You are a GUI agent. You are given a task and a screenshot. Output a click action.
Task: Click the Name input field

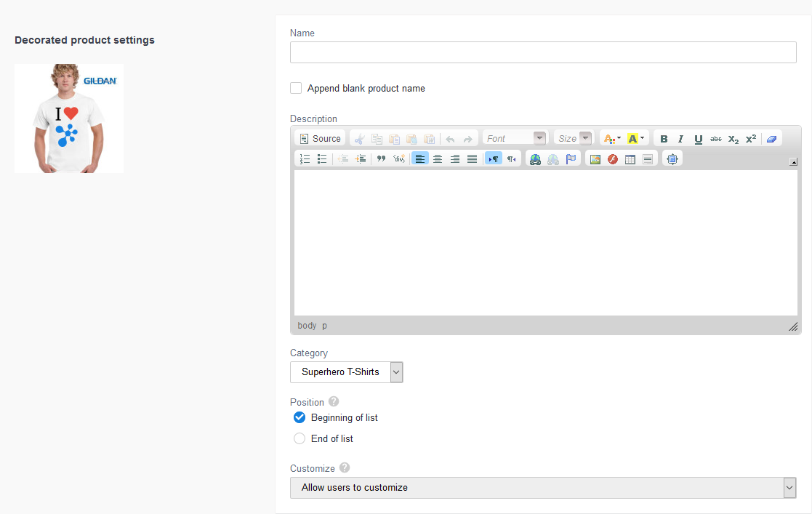[543, 52]
